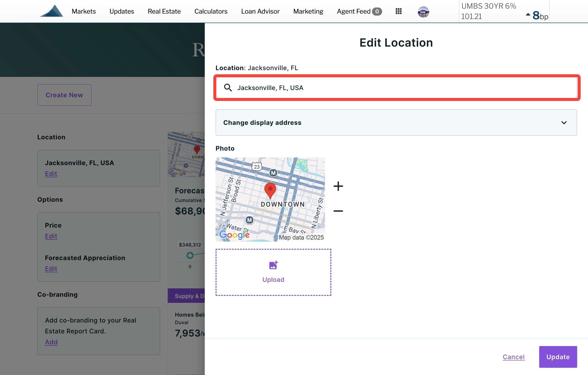Open the user profile avatar
Image resolution: width=588 pixels, height=375 pixels.
(423, 12)
